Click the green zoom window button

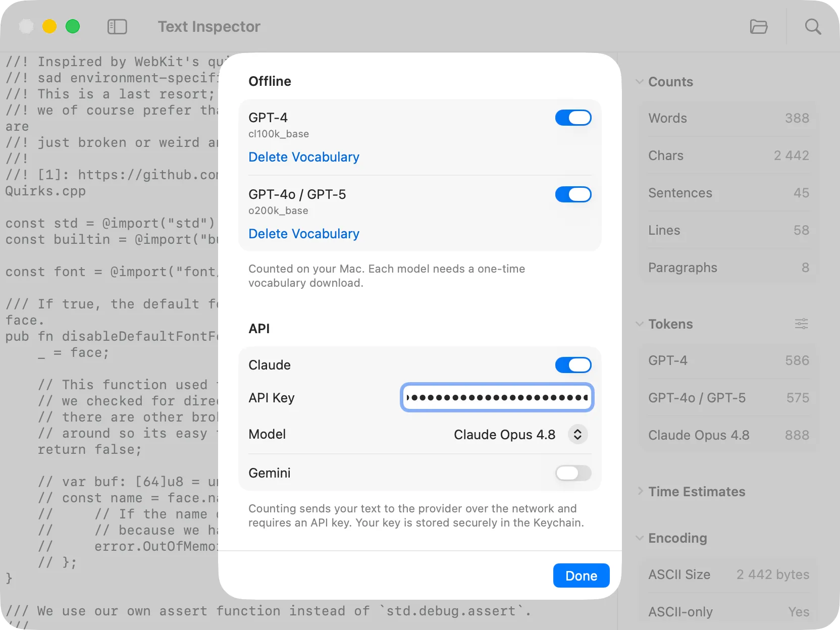tap(73, 26)
